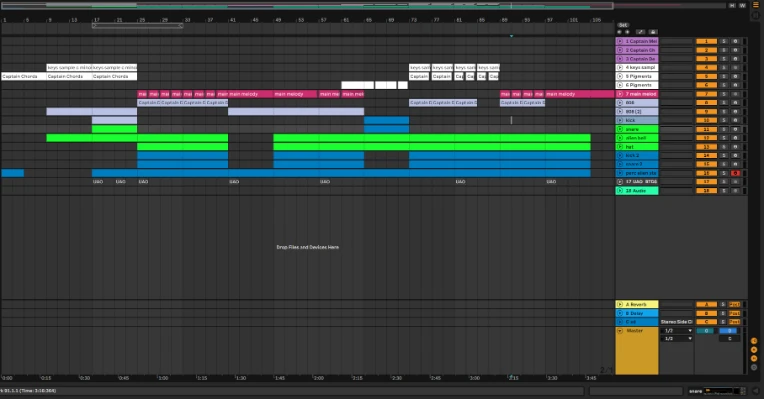Click the Master volume value showing 0 in blue
Image resolution: width=764 pixels, height=399 pixels.
click(x=728, y=331)
